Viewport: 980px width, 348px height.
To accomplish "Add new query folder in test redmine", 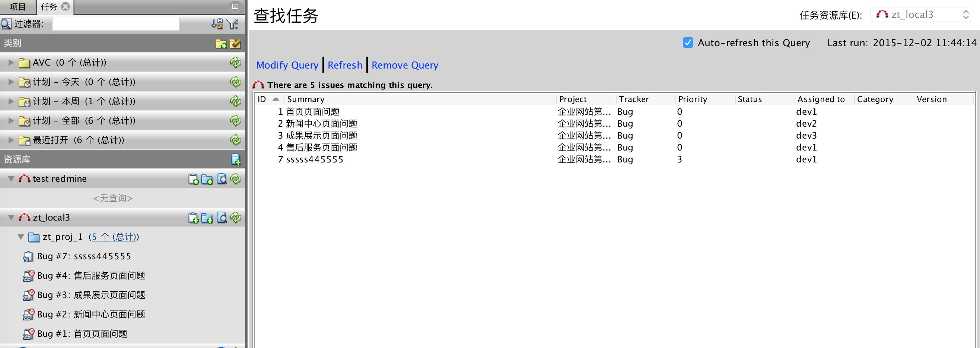I will coord(207,179).
